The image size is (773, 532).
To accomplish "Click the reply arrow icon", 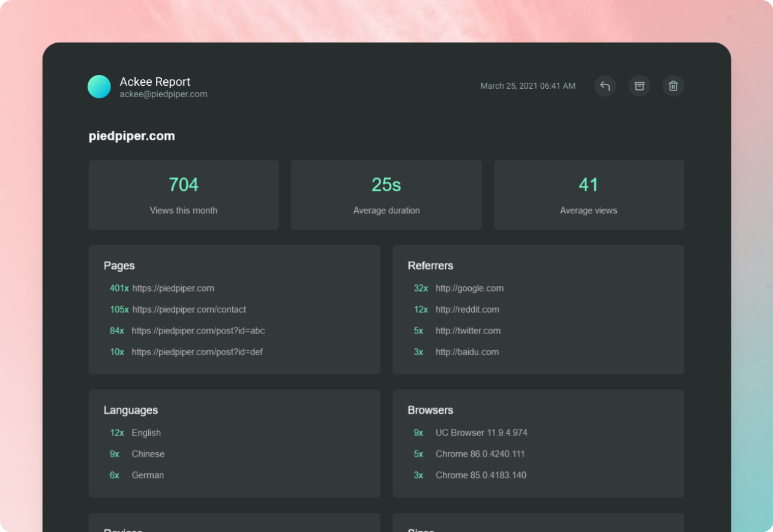I will (x=605, y=86).
